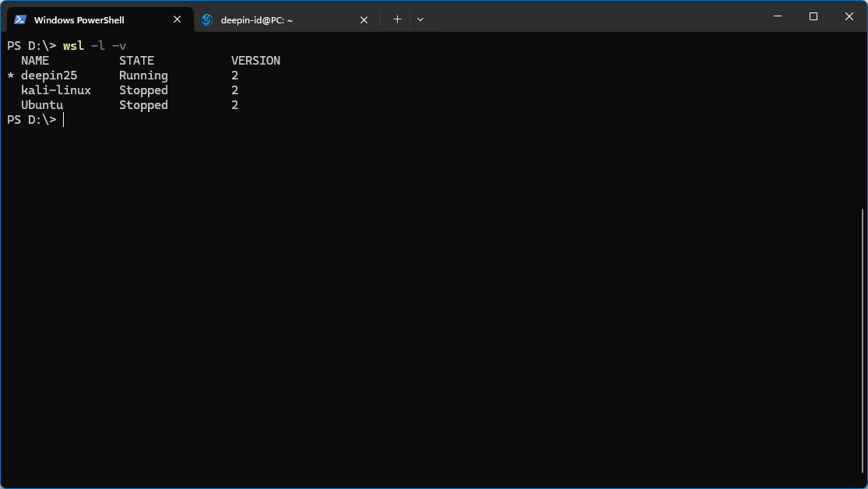Image resolution: width=868 pixels, height=489 pixels.
Task: Maximize the terminal window
Action: point(814,16)
